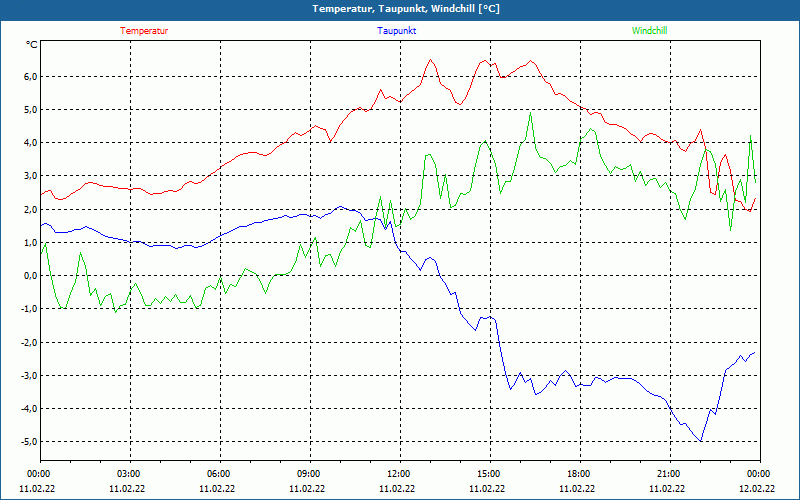Click the '12:00' time axis label
800x500 pixels.
point(397,474)
